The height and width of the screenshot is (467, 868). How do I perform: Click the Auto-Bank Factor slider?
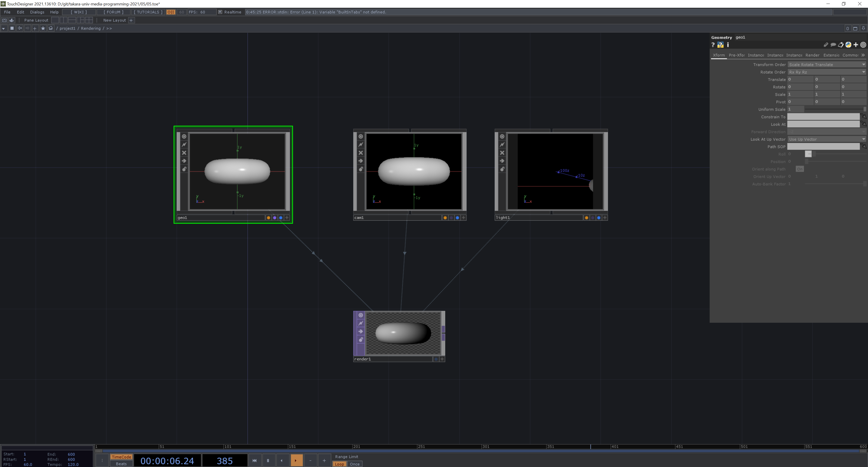click(x=835, y=184)
